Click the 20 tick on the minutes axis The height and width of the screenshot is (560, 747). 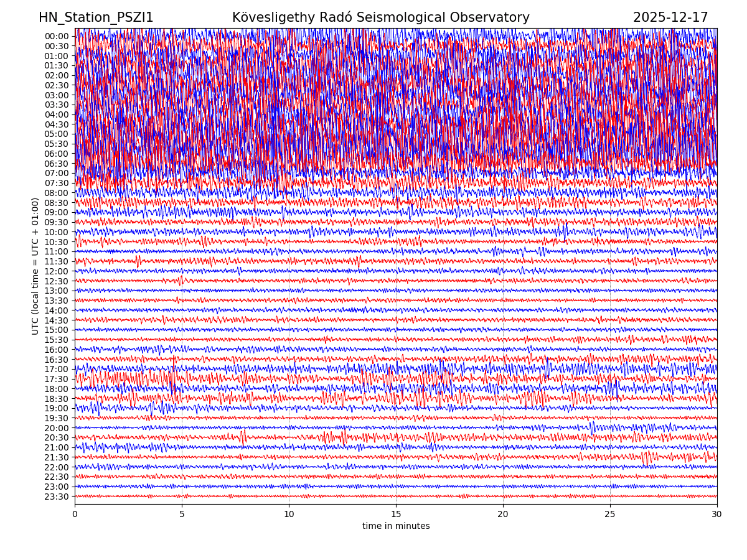click(503, 514)
